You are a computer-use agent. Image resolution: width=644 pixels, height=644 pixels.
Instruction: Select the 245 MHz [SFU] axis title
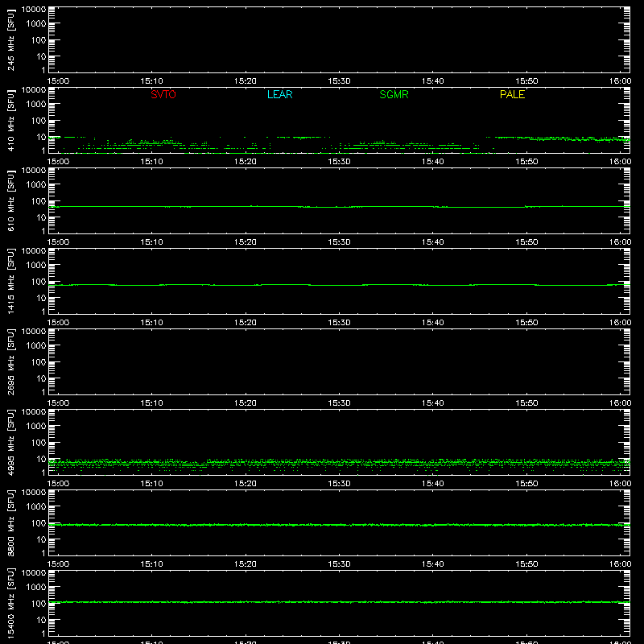click(x=10, y=39)
